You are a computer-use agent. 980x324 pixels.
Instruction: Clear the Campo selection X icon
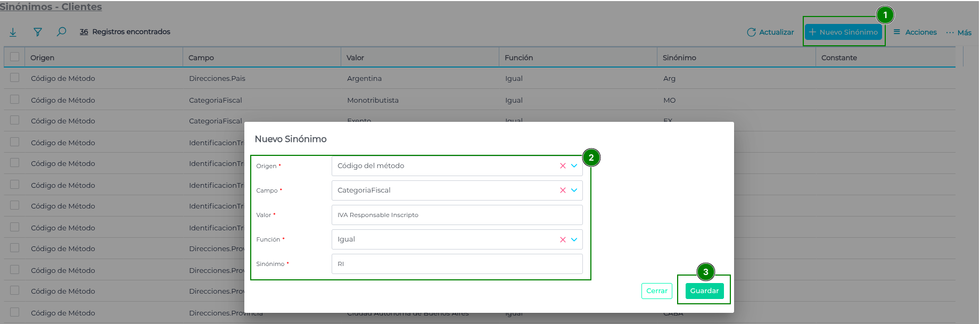click(563, 190)
